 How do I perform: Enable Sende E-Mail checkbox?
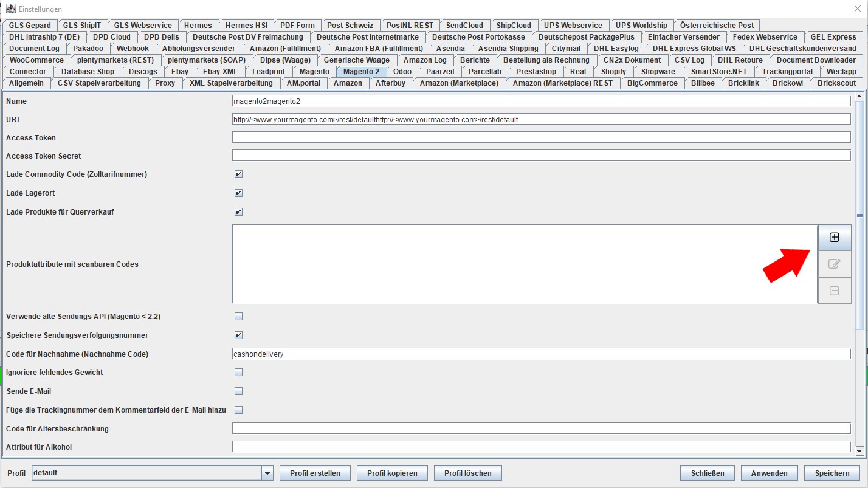[238, 391]
